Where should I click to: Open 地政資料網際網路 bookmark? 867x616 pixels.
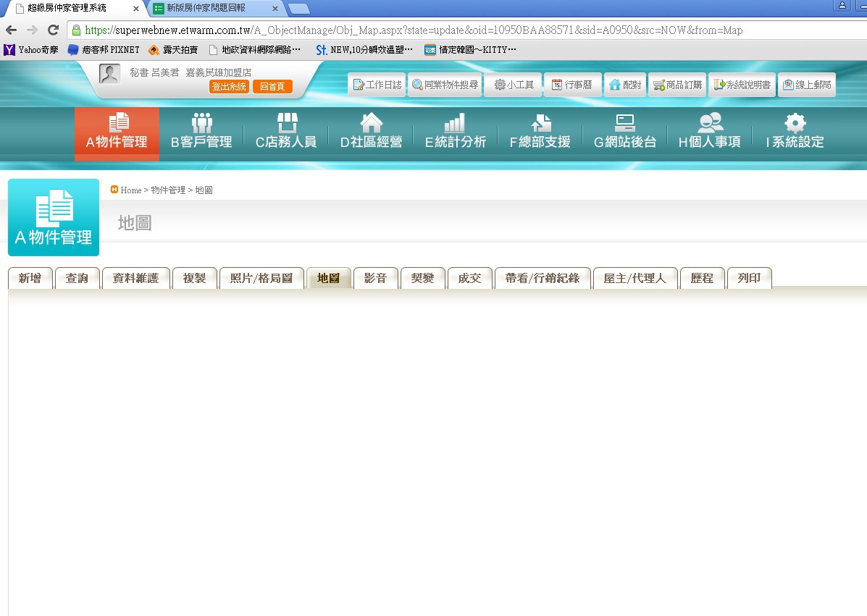tap(254, 50)
